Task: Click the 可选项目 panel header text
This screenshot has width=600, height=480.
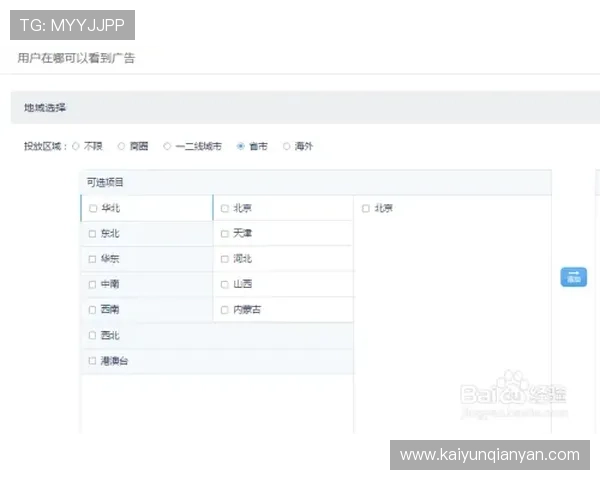Action: [x=105, y=182]
